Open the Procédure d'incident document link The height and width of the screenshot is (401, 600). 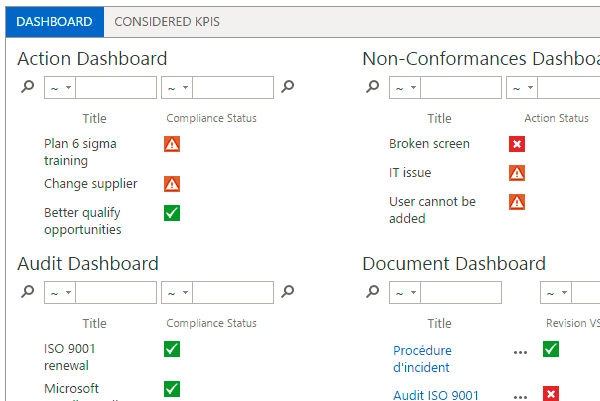(422, 359)
